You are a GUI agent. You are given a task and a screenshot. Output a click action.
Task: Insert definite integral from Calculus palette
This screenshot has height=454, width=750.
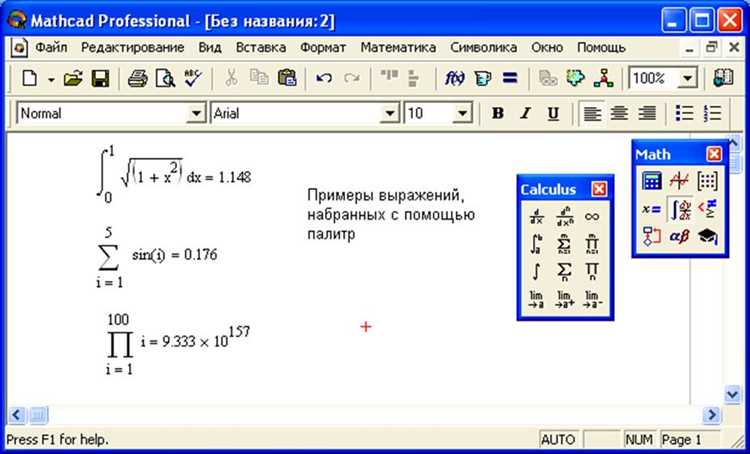click(x=536, y=244)
